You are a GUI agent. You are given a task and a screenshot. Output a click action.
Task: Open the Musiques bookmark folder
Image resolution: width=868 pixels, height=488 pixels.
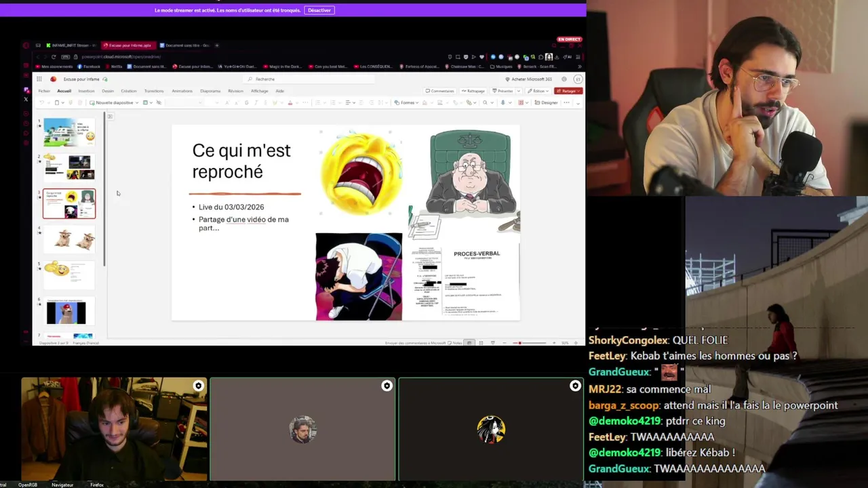[x=500, y=66]
